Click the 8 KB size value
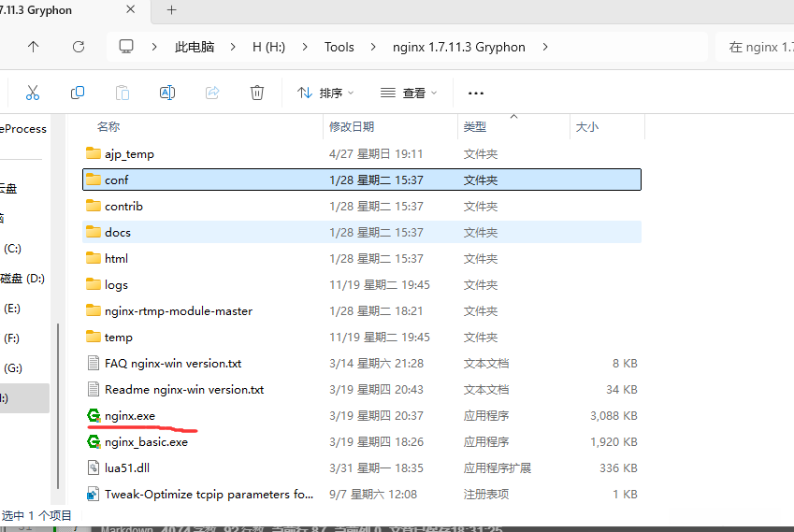The height and width of the screenshot is (532, 794). 625,363
